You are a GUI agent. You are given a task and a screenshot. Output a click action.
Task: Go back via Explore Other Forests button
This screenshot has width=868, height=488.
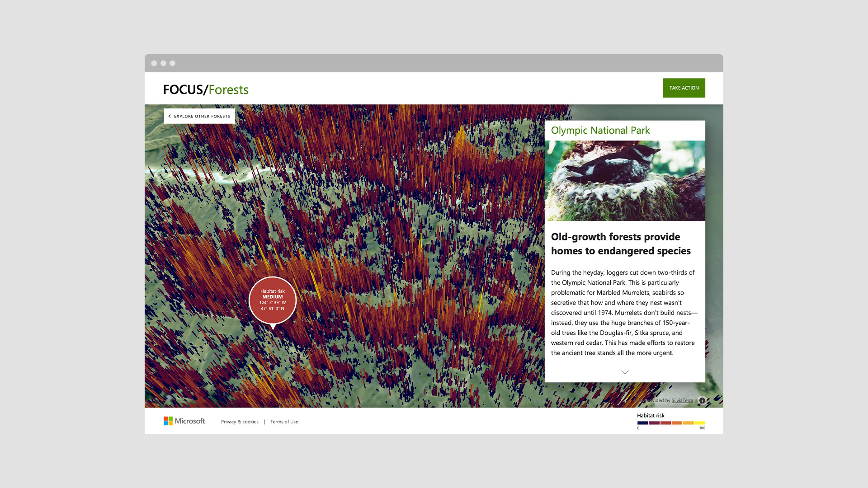[x=199, y=116]
